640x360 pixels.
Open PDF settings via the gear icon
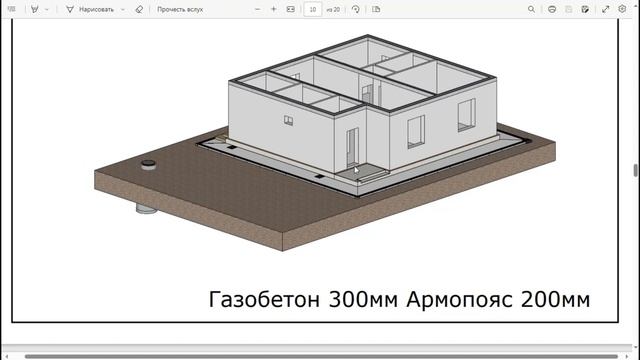622,9
